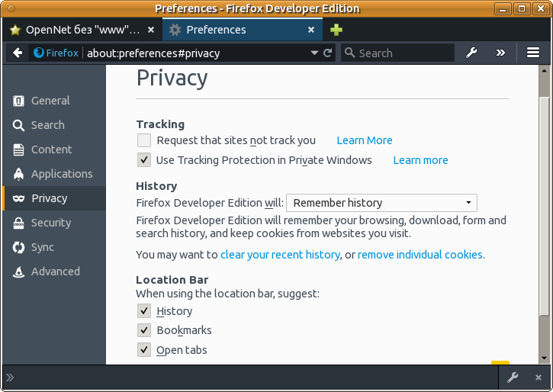Click the developer tools wrench icon
The width and height of the screenshot is (553, 392).
(x=471, y=53)
